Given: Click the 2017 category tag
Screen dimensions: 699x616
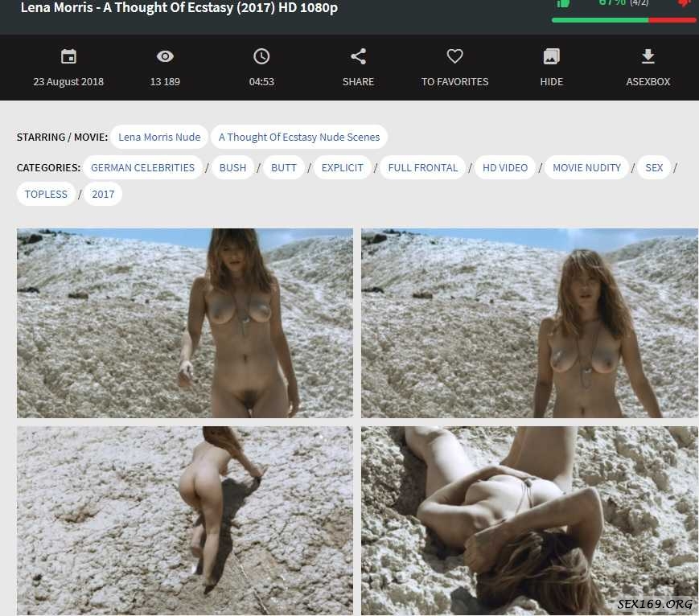Looking at the screenshot, I should 103,194.
